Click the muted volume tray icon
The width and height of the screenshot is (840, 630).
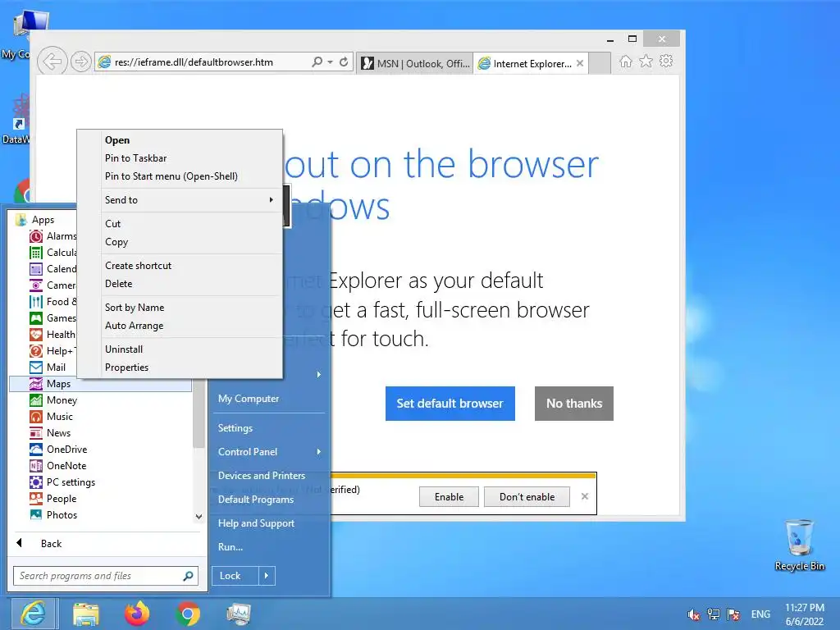point(693,614)
